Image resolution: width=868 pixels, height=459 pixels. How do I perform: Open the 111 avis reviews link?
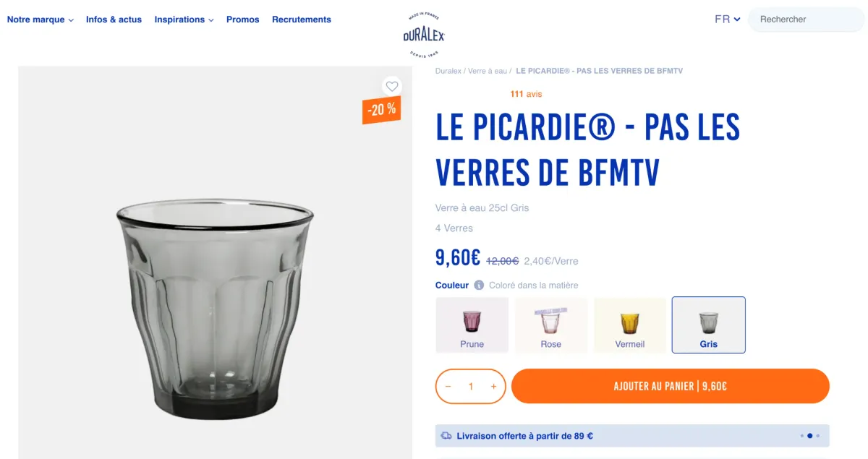click(526, 94)
